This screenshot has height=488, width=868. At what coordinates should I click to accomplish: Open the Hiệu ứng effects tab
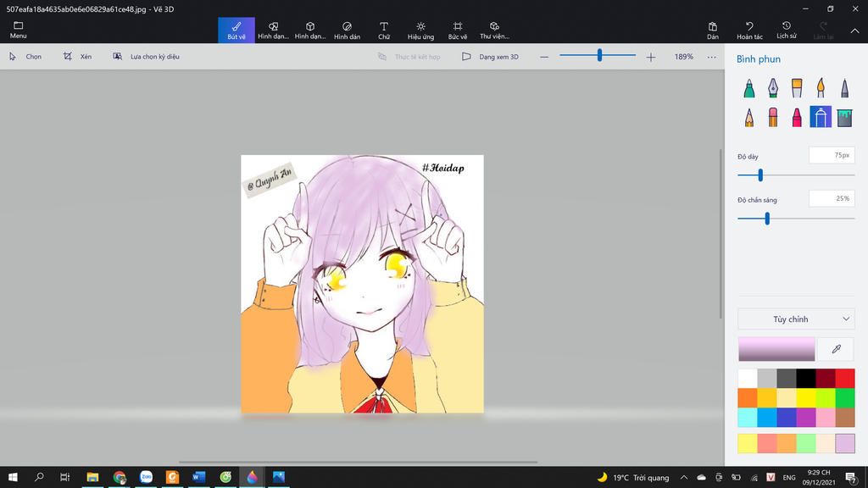point(420,30)
